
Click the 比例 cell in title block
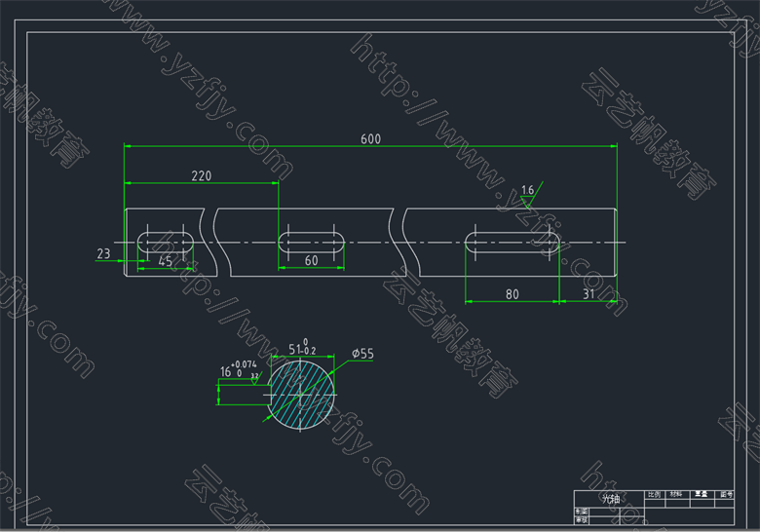[655, 494]
